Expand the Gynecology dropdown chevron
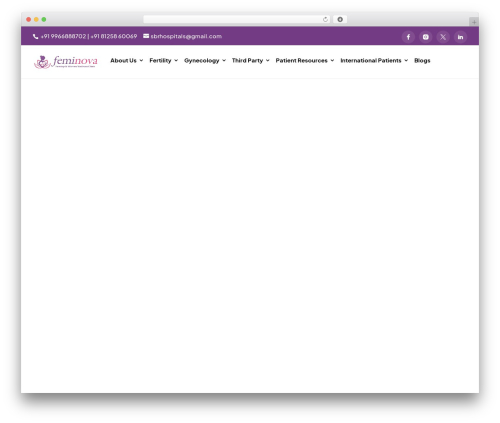Image resolution: width=500 pixels, height=423 pixels. click(224, 60)
